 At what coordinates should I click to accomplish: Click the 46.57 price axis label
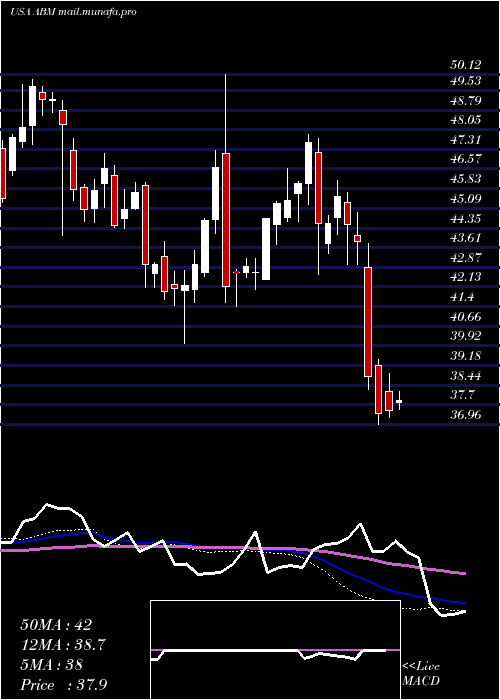click(466, 159)
